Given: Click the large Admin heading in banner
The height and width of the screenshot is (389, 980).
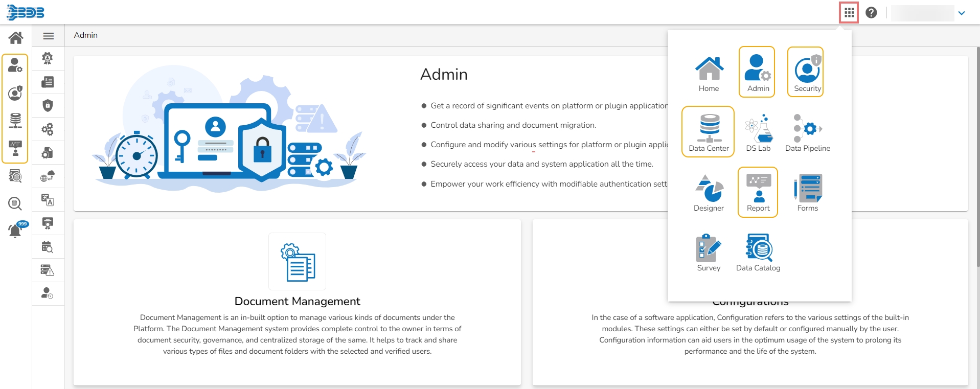Looking at the screenshot, I should (x=444, y=75).
